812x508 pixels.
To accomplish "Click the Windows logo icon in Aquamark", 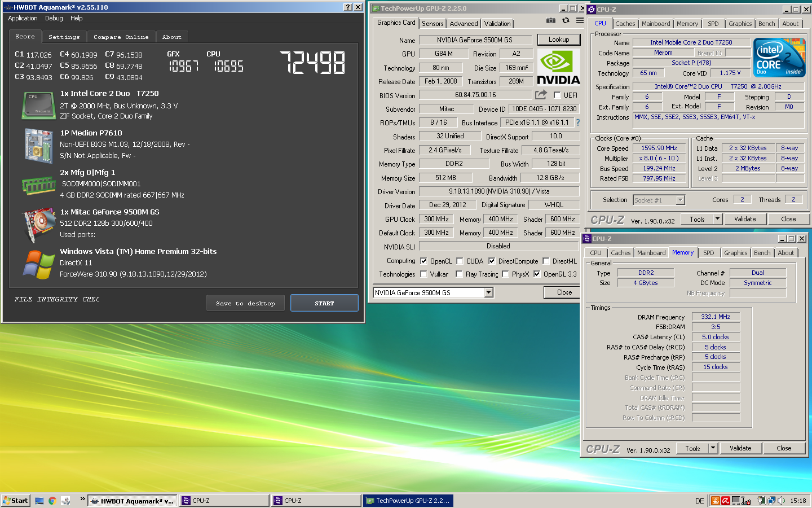I will (x=38, y=264).
